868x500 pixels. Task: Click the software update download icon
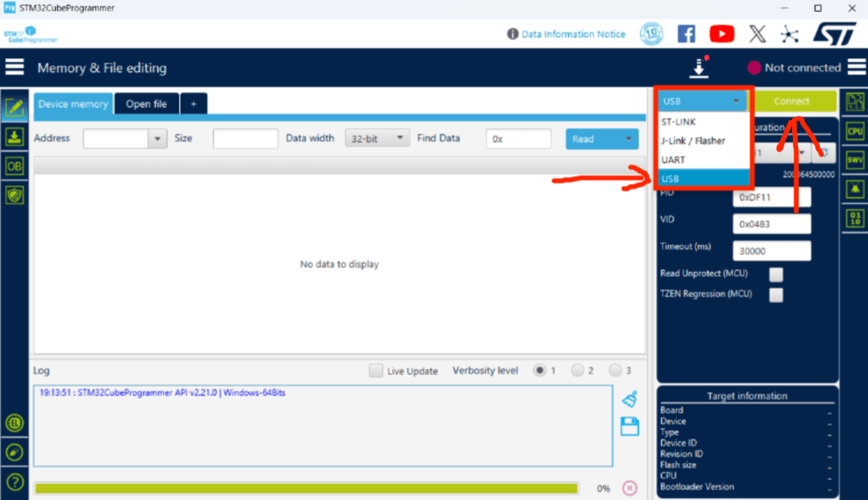[x=699, y=67]
